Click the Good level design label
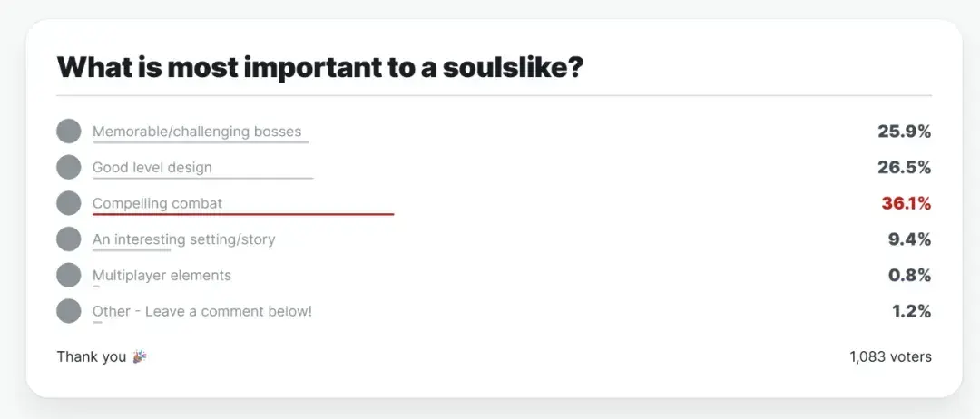980x419 pixels. click(x=152, y=168)
